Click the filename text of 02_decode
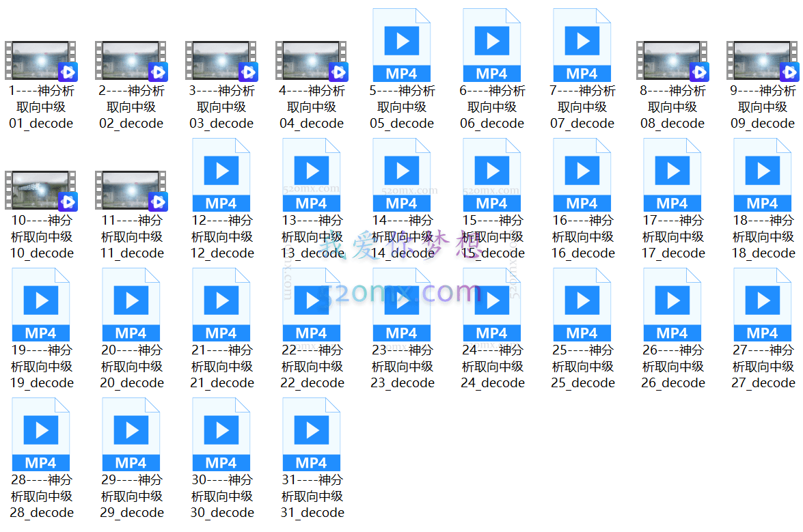The width and height of the screenshot is (803, 532). (x=131, y=107)
